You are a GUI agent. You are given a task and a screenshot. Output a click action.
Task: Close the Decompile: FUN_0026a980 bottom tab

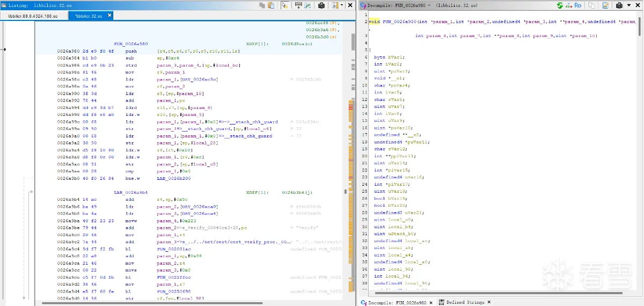(431, 302)
